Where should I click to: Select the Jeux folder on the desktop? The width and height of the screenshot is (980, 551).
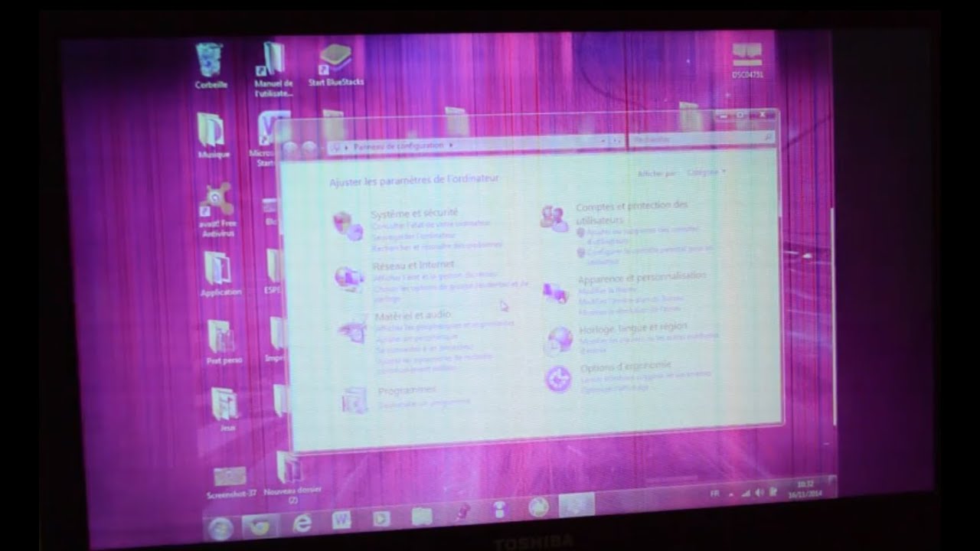tap(225, 409)
